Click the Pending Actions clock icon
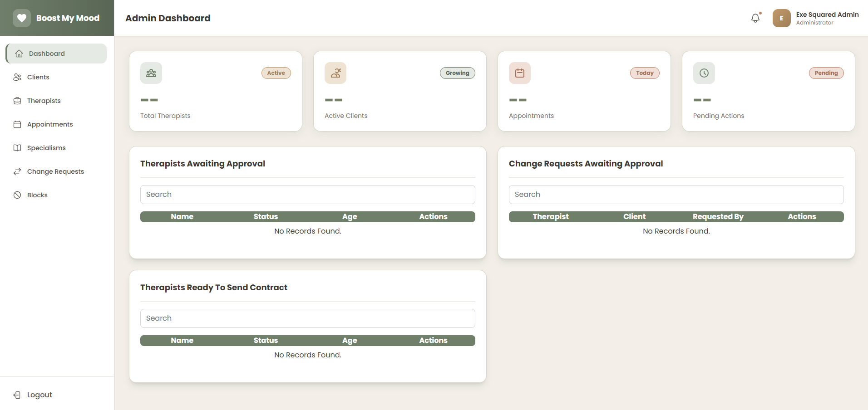The height and width of the screenshot is (410, 868). (x=704, y=73)
